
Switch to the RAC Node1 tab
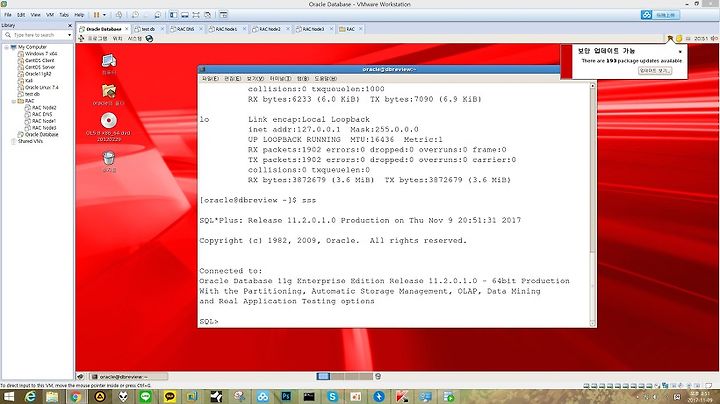click(225, 29)
